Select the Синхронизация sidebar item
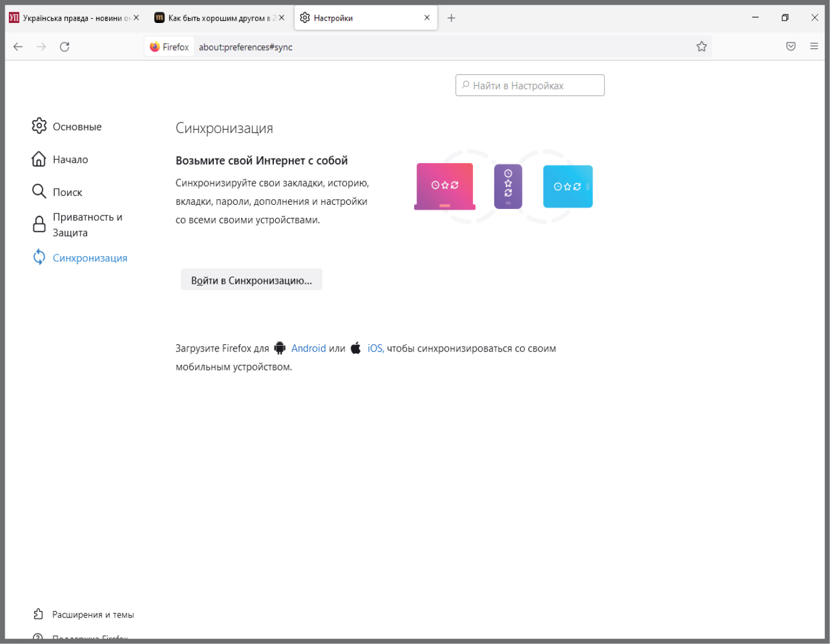The image size is (830, 644). point(80,258)
